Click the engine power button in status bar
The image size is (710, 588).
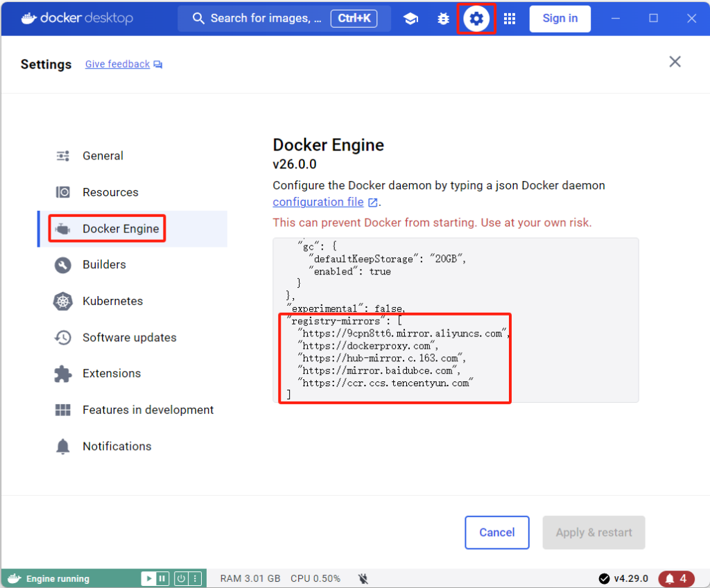pos(181,578)
